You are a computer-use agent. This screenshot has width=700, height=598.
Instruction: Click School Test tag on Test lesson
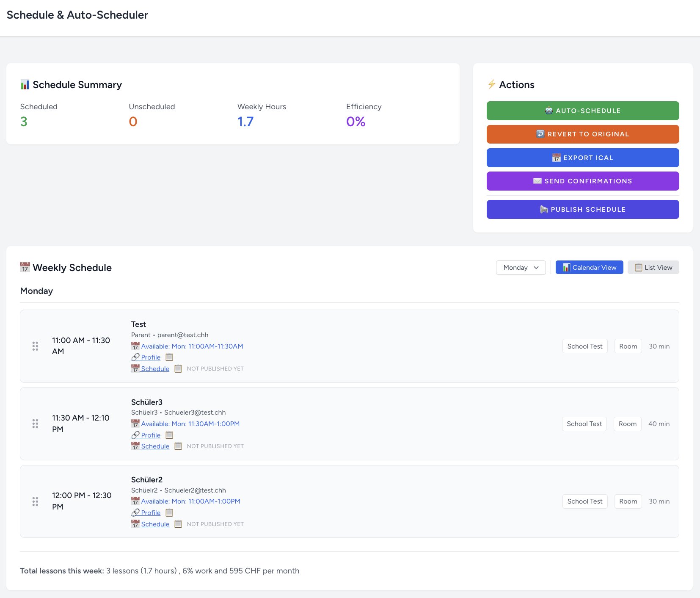click(584, 346)
